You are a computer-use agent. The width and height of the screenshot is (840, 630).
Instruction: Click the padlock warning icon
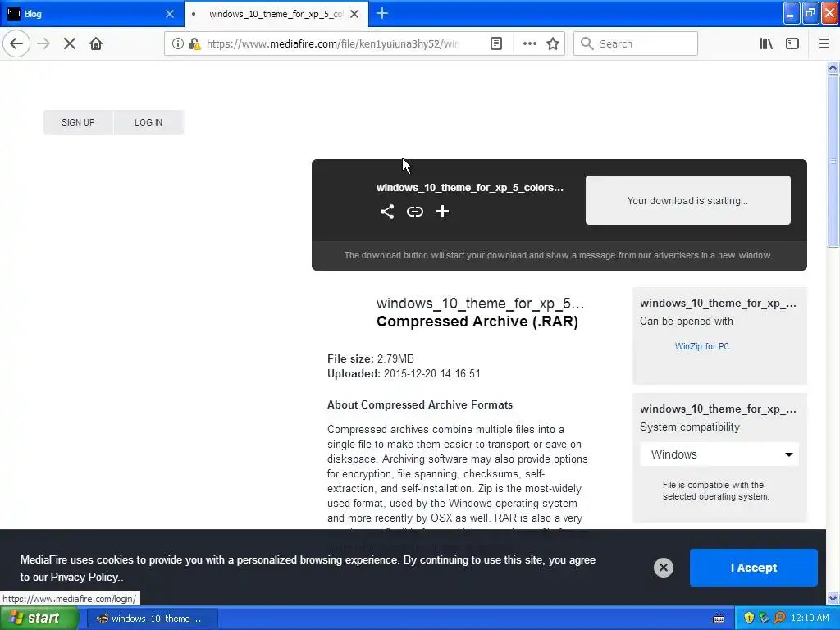pyautogui.click(x=195, y=44)
